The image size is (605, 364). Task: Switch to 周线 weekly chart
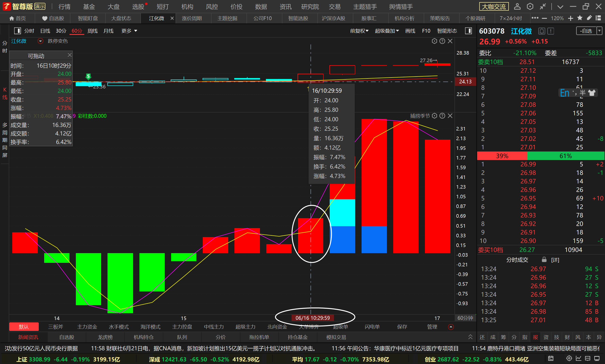click(92, 31)
